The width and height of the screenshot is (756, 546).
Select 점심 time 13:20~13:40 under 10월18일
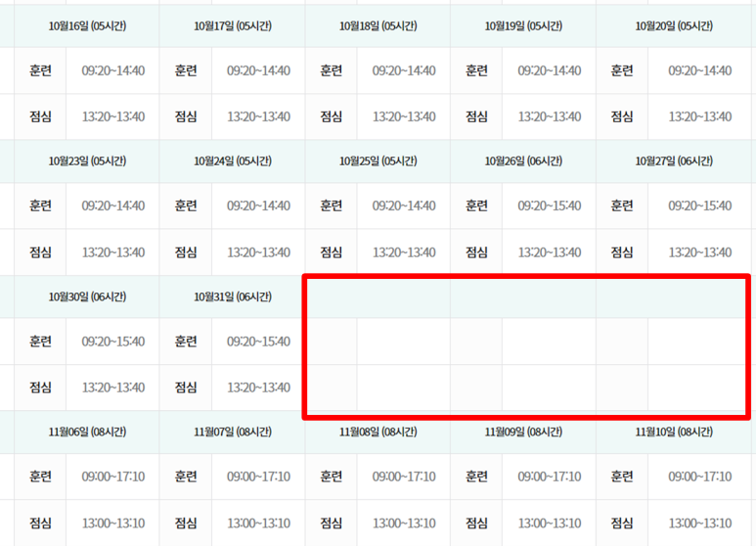(404, 116)
